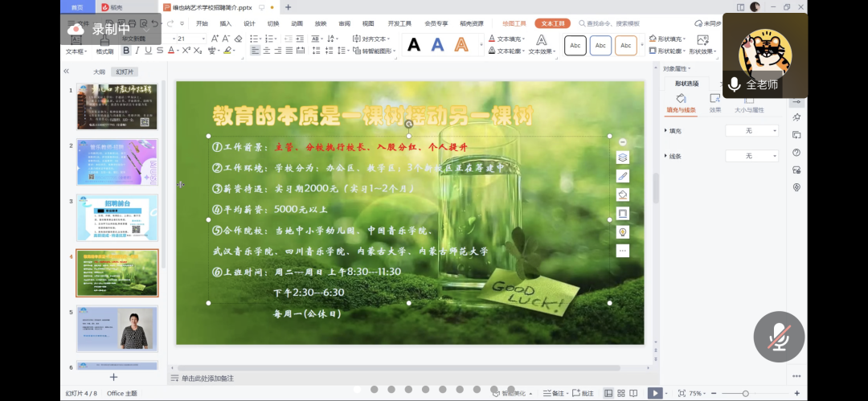Screen dimensions: 868x401
Task: Decrease paragraph indent
Action: click(289, 39)
